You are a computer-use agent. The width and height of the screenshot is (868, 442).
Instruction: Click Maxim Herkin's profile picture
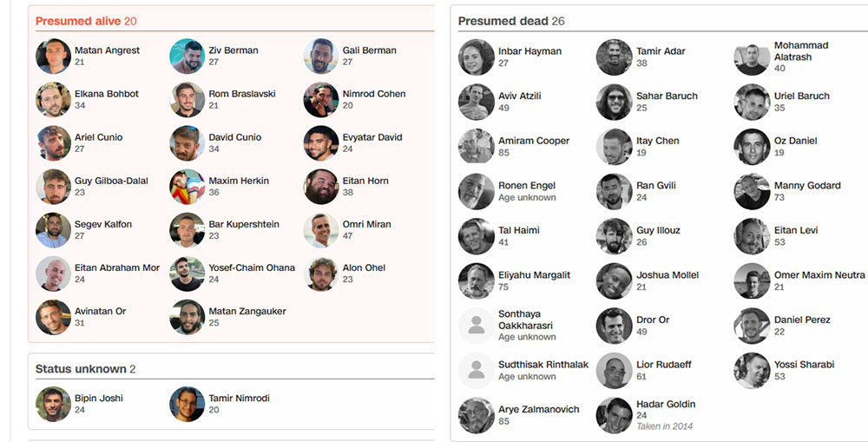[187, 187]
